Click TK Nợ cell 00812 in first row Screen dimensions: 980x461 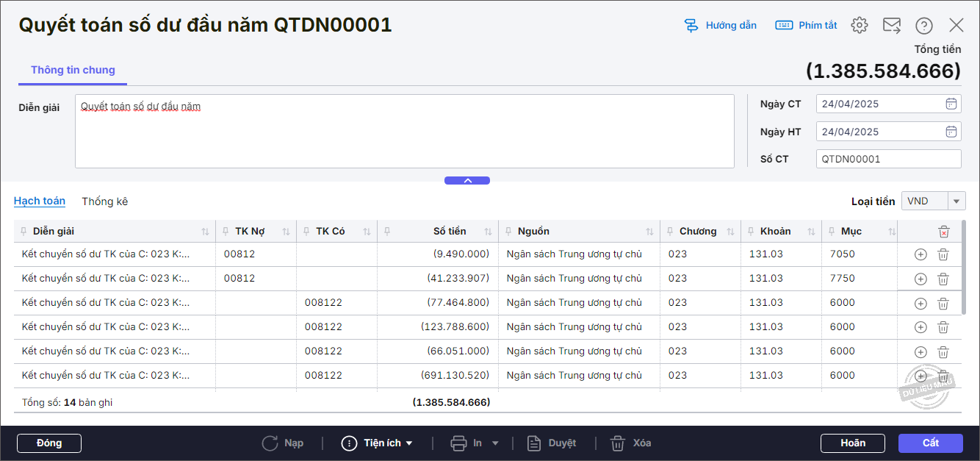point(256,254)
